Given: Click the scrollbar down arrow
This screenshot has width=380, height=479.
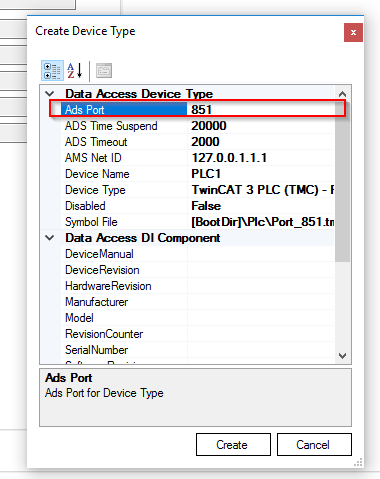Looking at the screenshot, I should point(342,356).
